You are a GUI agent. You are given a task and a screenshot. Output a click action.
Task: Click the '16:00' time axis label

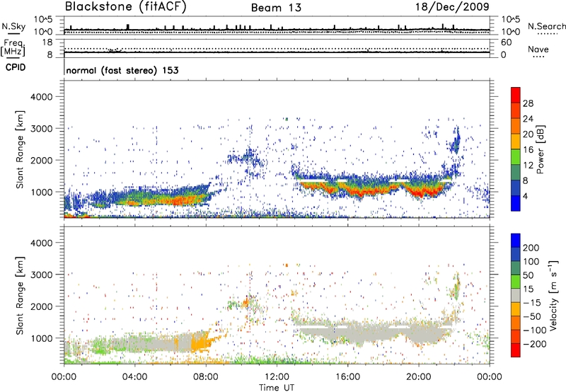[x=347, y=377]
